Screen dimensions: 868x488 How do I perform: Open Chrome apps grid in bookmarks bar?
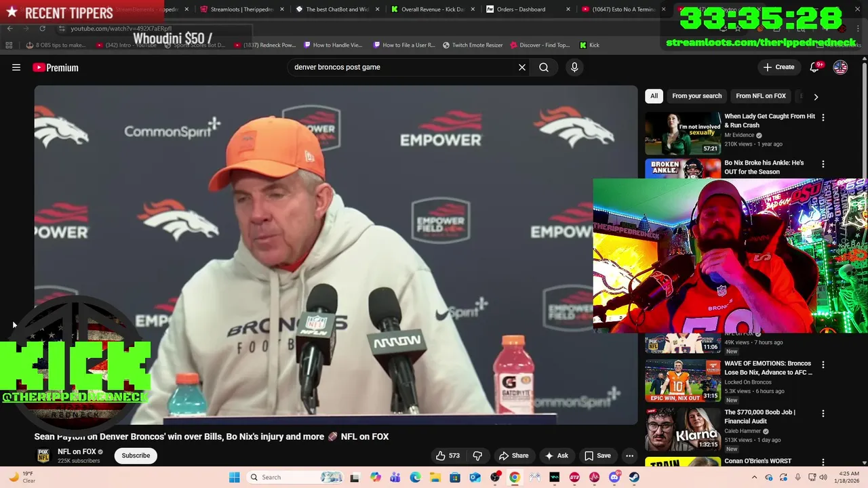(9, 45)
